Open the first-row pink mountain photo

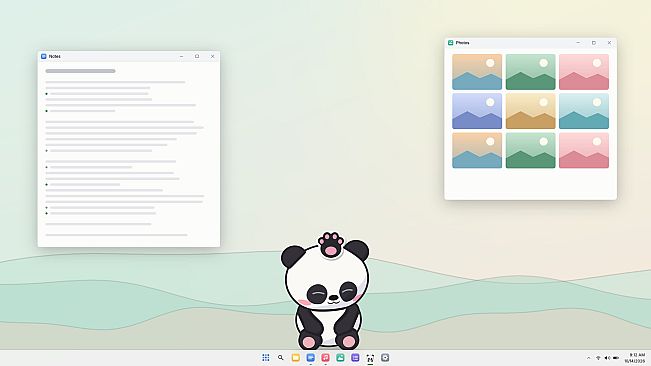(x=584, y=72)
